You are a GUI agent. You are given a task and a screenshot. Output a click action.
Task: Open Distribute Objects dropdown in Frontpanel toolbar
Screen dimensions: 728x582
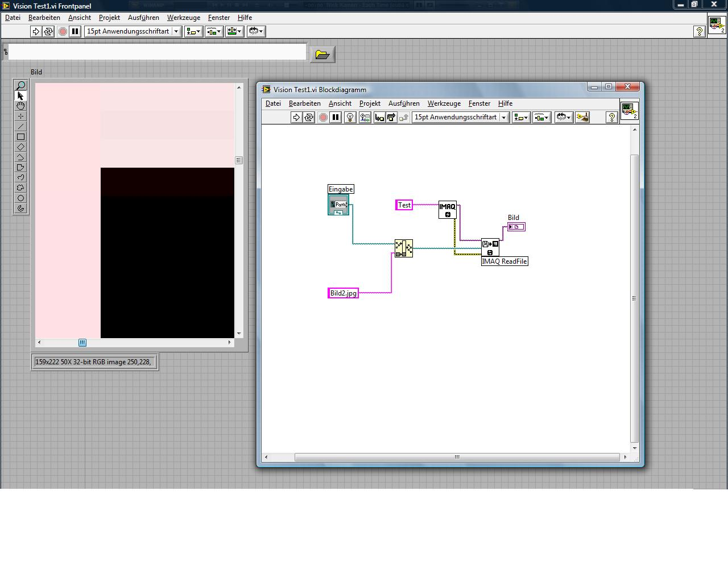click(214, 31)
